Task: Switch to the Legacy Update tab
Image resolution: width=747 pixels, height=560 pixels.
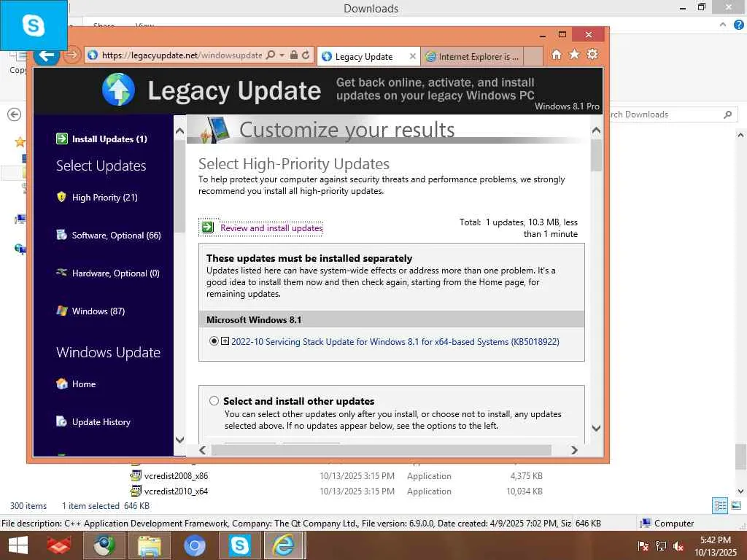Action: tap(364, 57)
